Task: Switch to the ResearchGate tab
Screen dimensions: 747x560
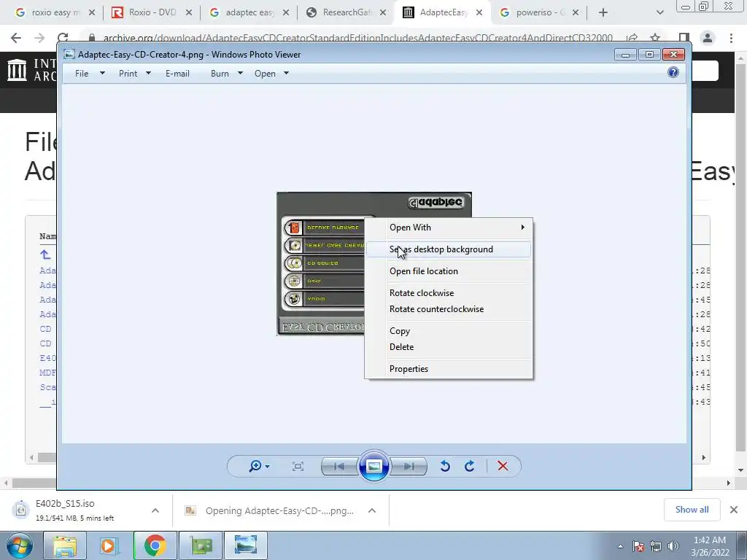Action: point(346,13)
